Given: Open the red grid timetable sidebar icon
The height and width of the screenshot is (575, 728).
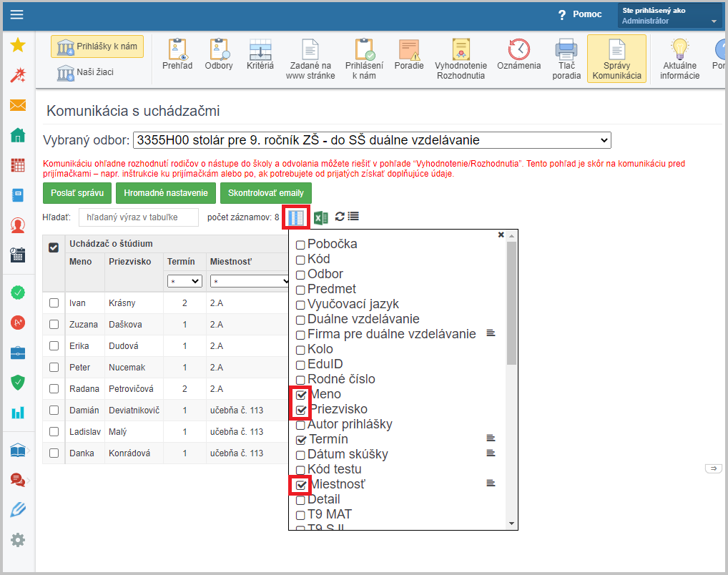Looking at the screenshot, I should pos(18,165).
